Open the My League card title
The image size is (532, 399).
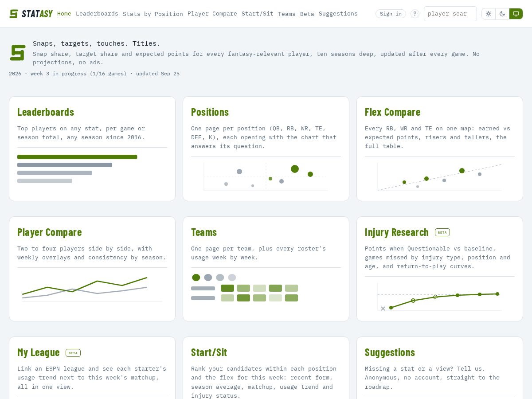click(x=39, y=352)
